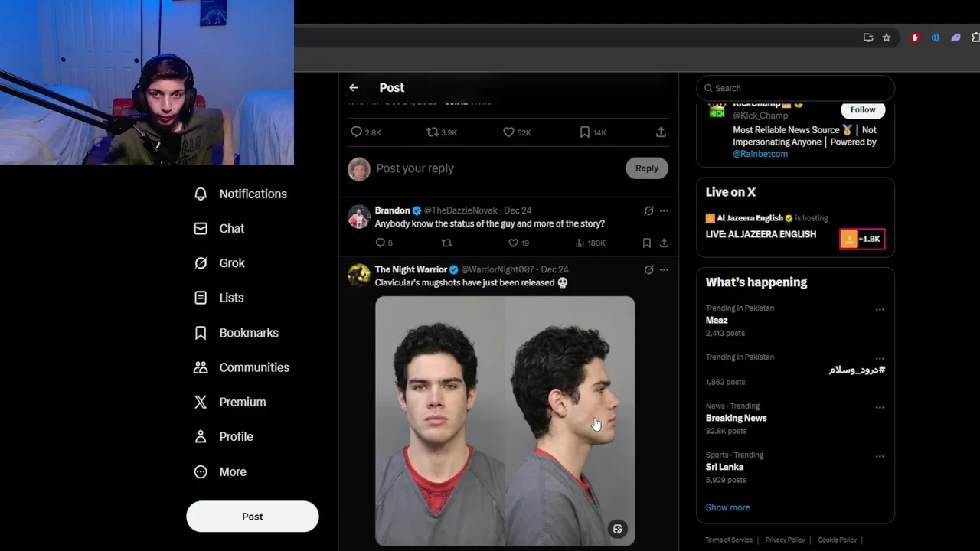Image resolution: width=980 pixels, height=551 pixels.
Task: Open Chat in the sidebar
Action: (219, 228)
